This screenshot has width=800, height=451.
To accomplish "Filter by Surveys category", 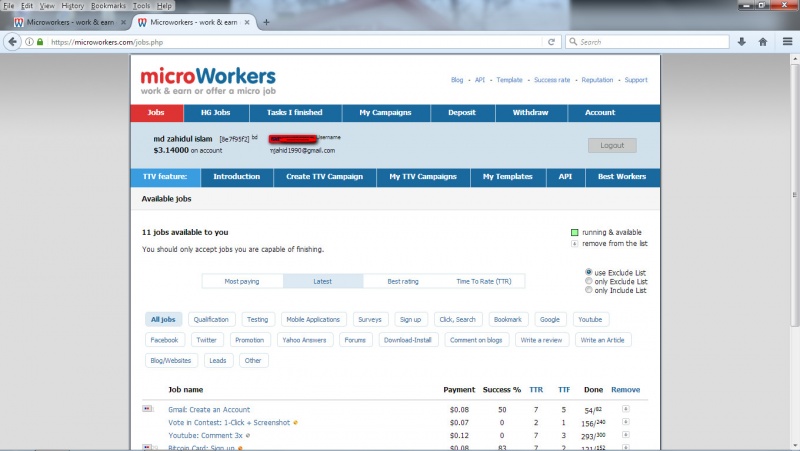I will (370, 319).
